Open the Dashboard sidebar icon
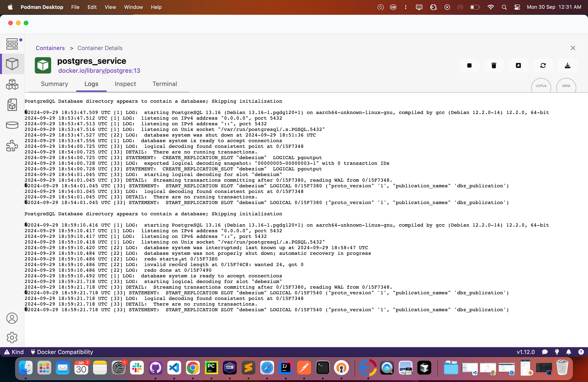The width and height of the screenshot is (588, 382). pos(12,44)
